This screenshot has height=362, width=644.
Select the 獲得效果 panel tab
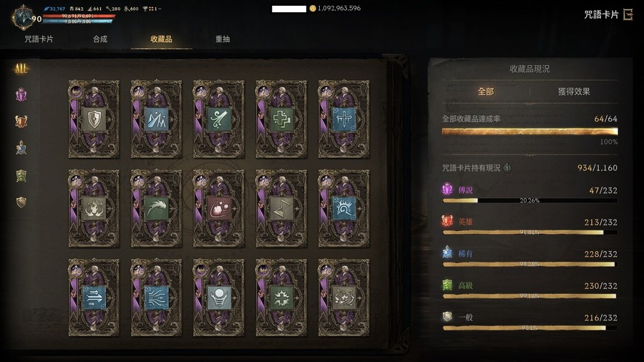(574, 92)
